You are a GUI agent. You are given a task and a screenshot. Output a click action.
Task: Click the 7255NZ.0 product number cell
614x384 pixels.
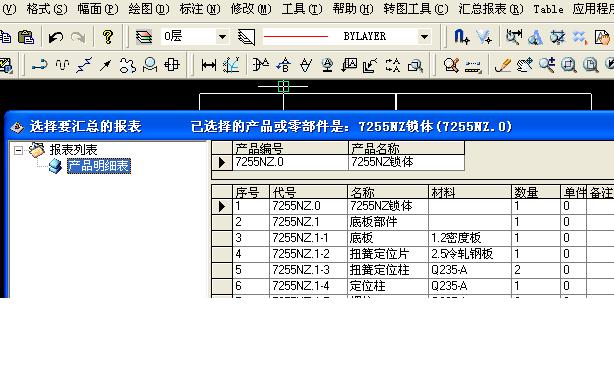290,162
